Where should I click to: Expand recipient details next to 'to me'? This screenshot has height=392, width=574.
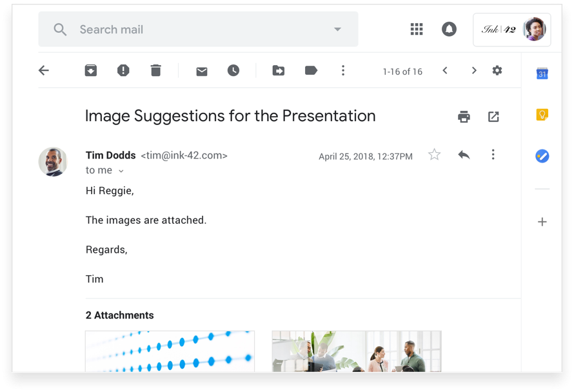coord(121,171)
